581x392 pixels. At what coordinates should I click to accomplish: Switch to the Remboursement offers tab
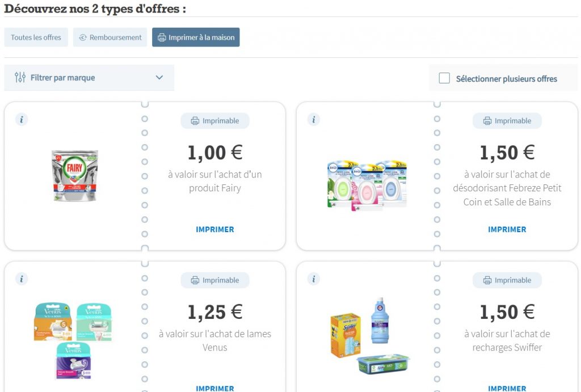[110, 37]
